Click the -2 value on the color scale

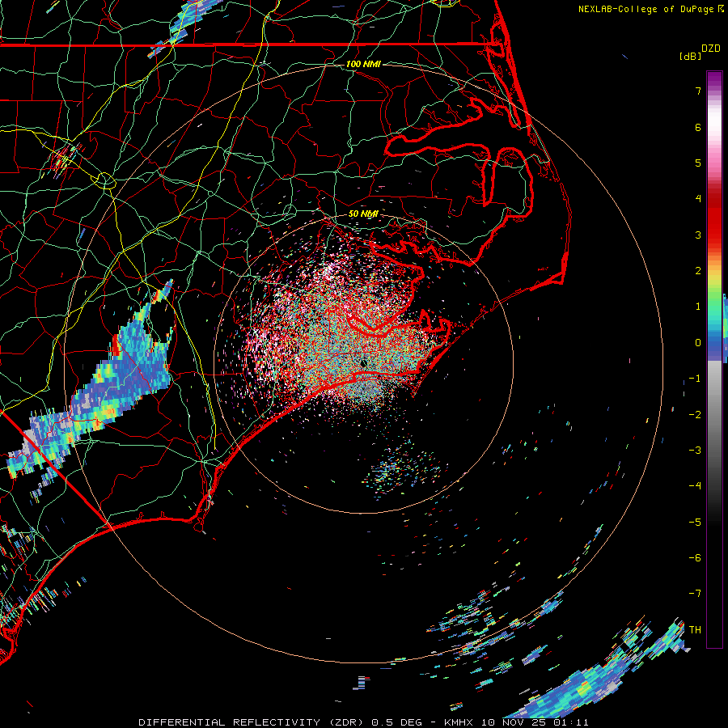coord(695,415)
